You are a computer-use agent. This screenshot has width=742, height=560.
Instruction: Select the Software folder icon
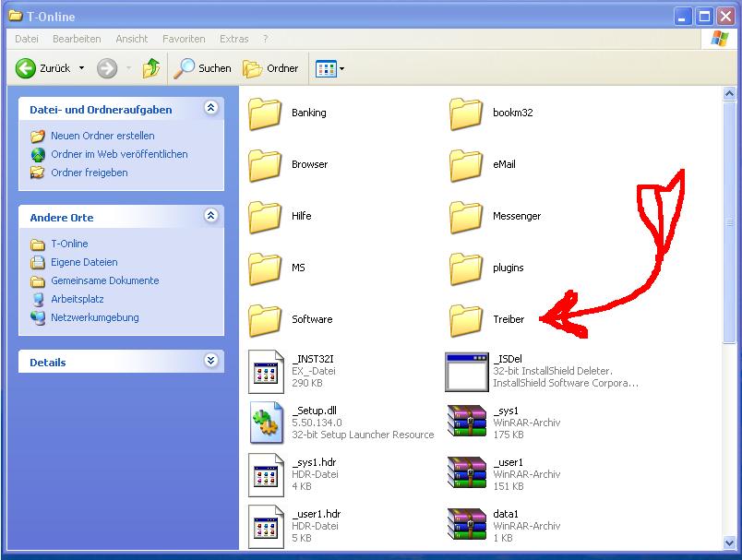tap(265, 320)
